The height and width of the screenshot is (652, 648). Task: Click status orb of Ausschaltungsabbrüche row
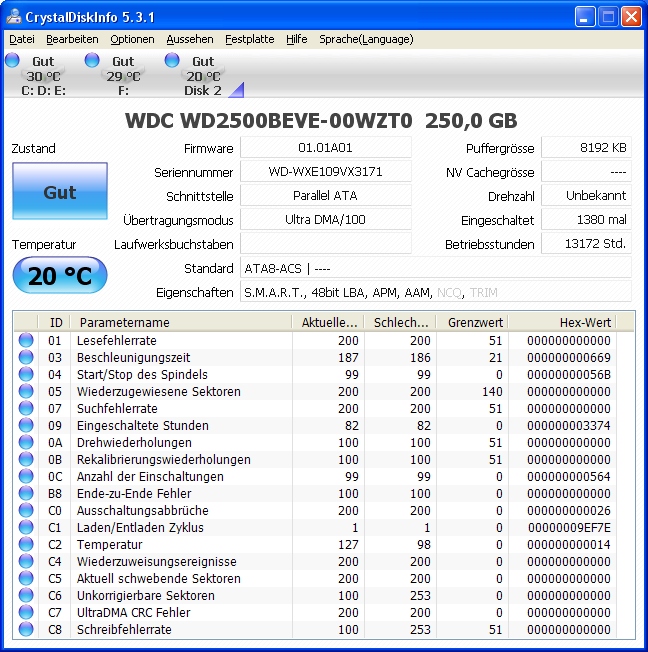point(26,511)
